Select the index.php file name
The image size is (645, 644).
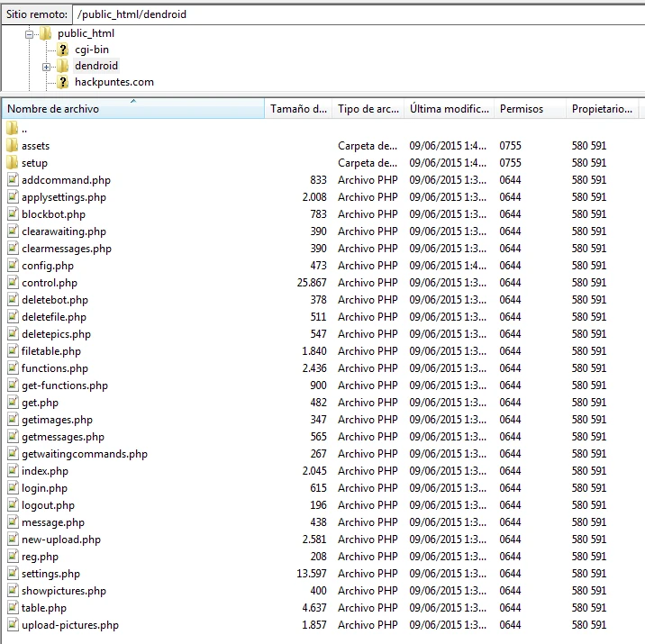pyautogui.click(x=45, y=471)
